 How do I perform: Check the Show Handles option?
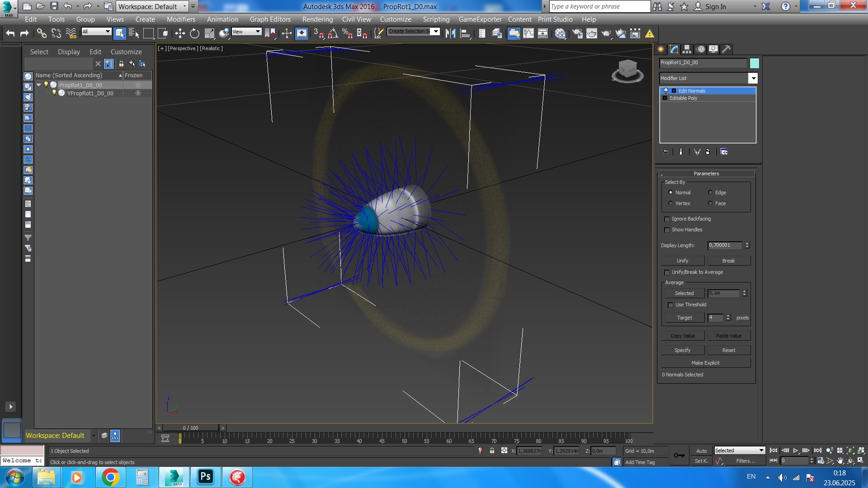point(667,230)
